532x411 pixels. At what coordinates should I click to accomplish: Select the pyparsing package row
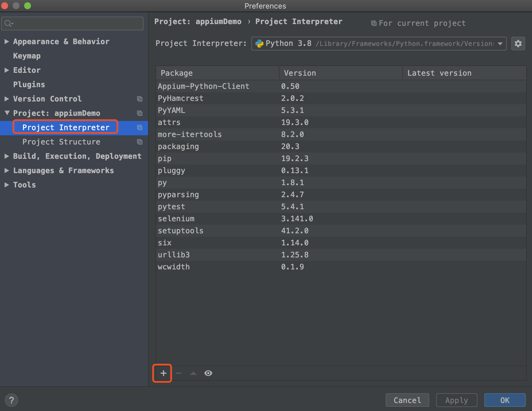coord(341,195)
